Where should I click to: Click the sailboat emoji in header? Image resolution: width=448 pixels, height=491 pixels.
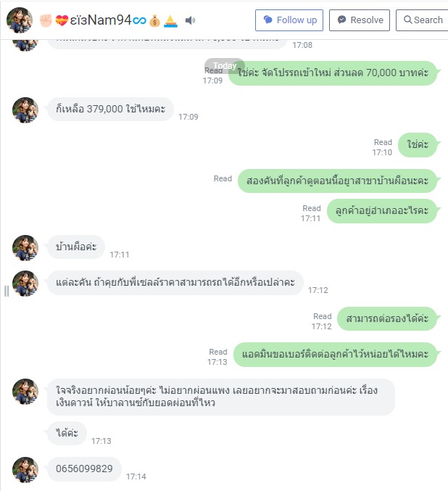click(171, 21)
